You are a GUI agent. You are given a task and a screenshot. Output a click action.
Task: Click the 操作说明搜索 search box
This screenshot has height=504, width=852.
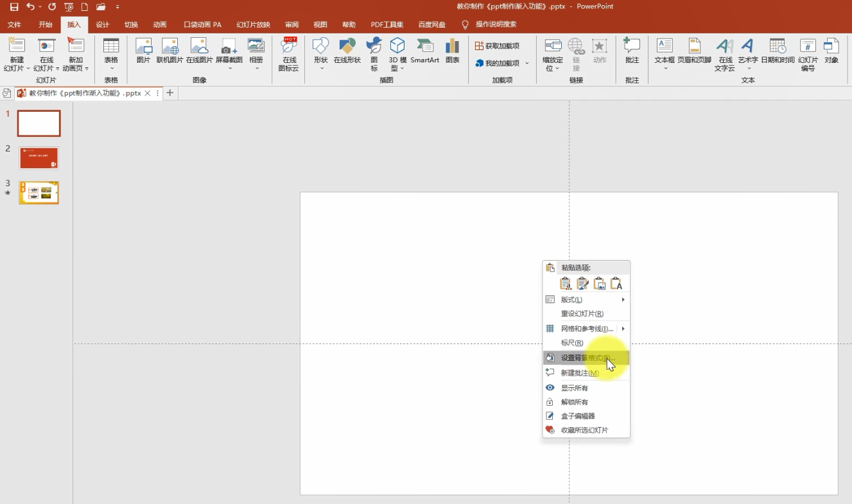coord(496,25)
